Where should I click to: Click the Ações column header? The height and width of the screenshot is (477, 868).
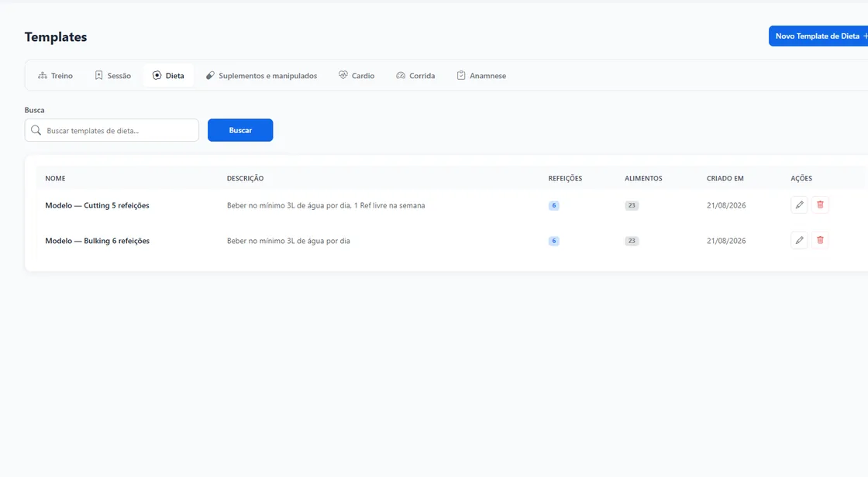801,178
